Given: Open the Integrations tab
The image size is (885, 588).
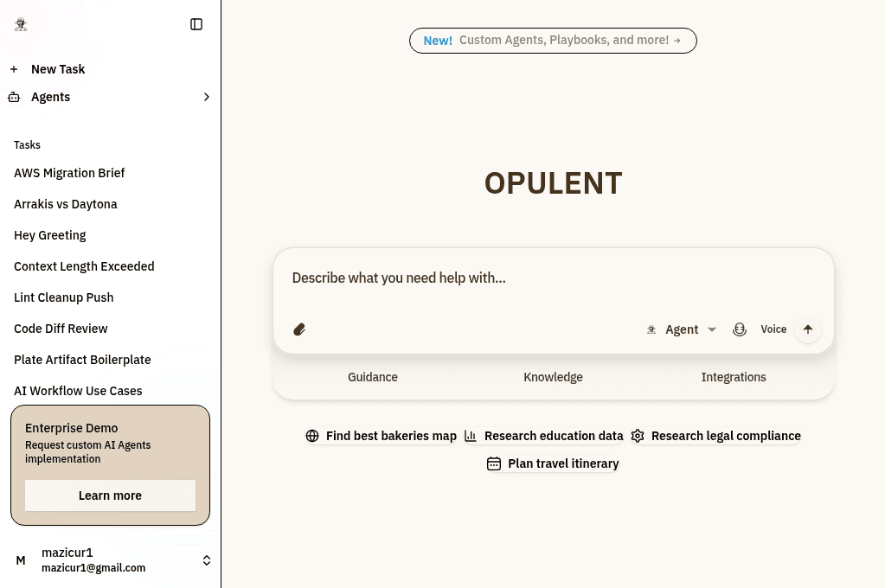Looking at the screenshot, I should (734, 377).
